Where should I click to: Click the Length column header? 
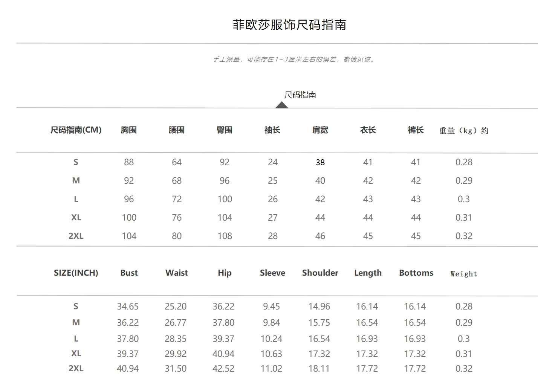[368, 273]
